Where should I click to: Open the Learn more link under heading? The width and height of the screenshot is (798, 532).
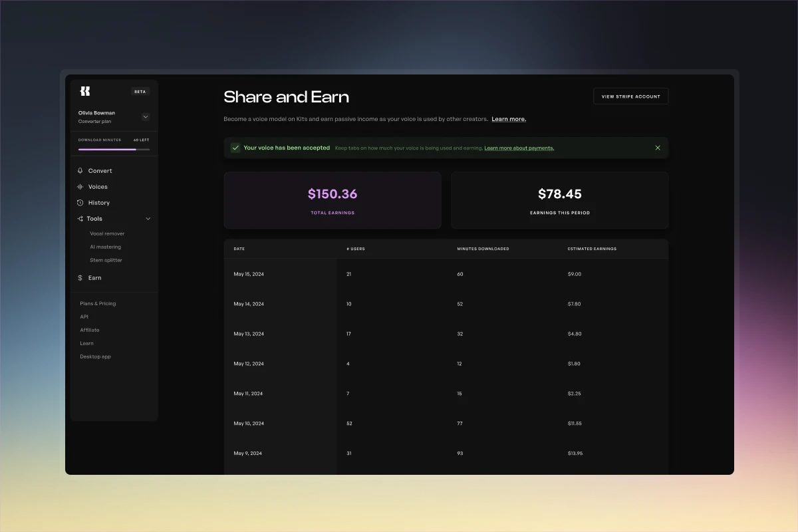(x=509, y=119)
